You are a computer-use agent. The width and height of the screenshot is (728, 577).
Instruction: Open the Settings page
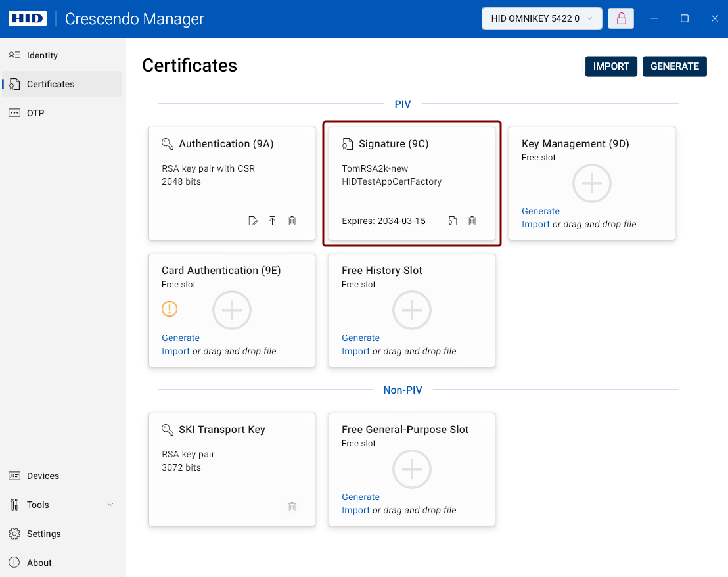(x=62, y=534)
